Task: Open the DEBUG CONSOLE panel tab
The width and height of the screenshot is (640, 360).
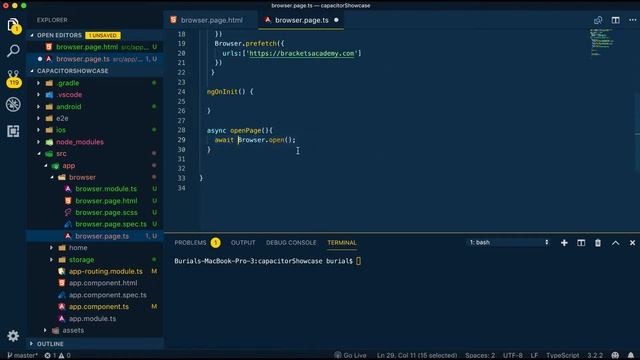Action: click(x=291, y=243)
